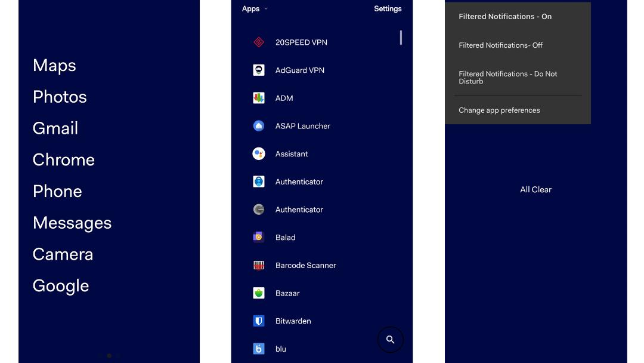Tap the ASAP Launcher label
The height and width of the screenshot is (363, 644).
tap(303, 126)
